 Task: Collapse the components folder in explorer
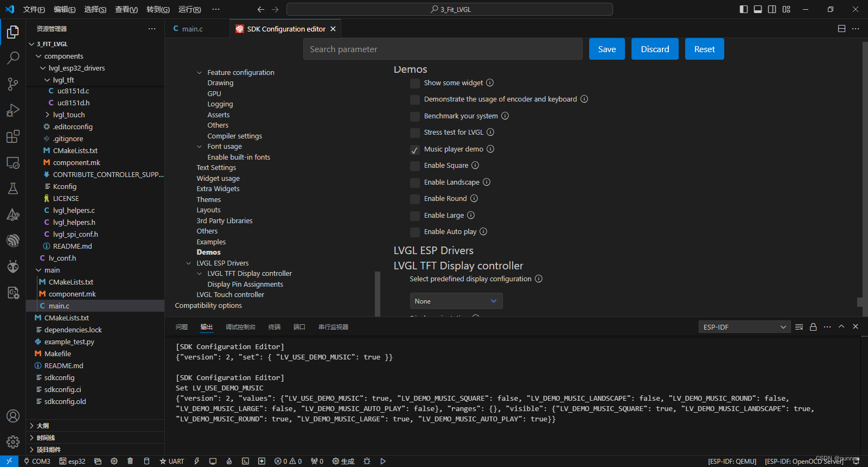(39, 56)
